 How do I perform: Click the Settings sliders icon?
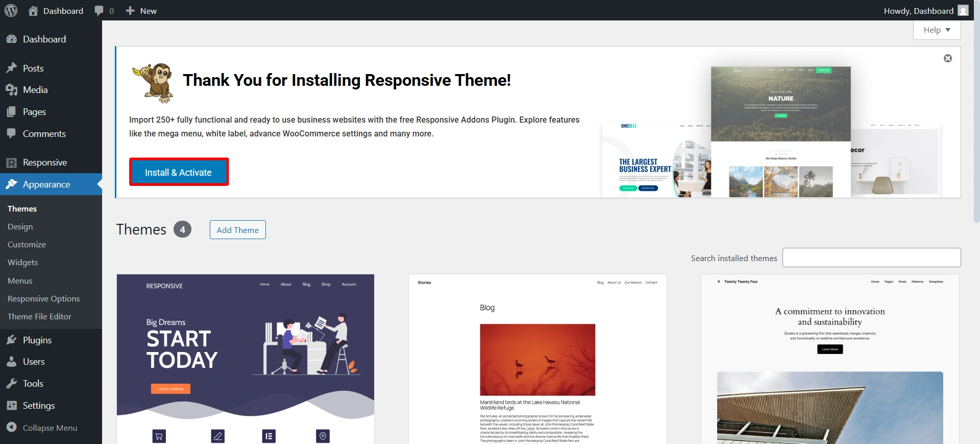point(11,406)
